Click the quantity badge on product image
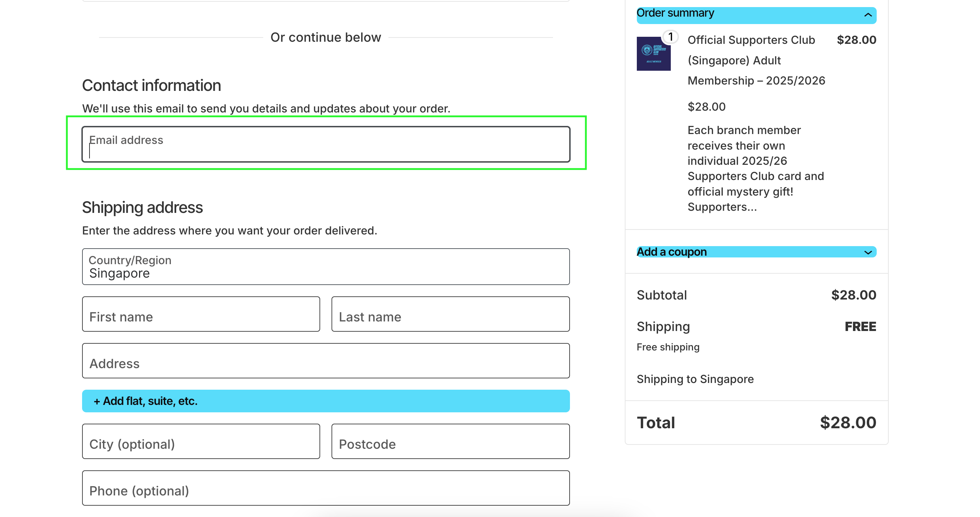Image resolution: width=980 pixels, height=517 pixels. 671,37
